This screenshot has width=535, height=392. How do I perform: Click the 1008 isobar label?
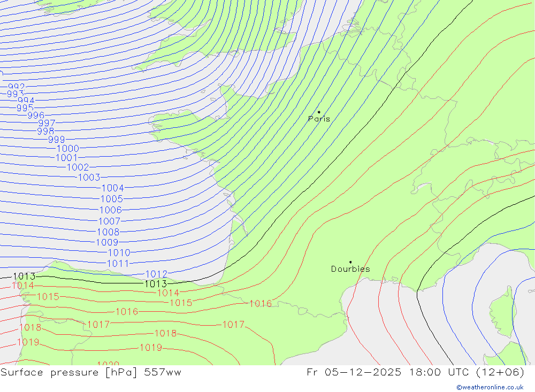(108, 232)
